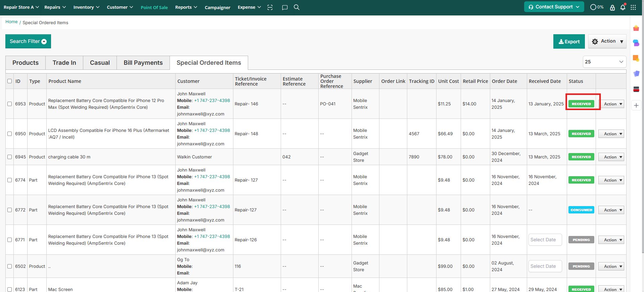Tick the checkbox for item 6771
The width and height of the screenshot is (644, 292).
pyautogui.click(x=10, y=240)
